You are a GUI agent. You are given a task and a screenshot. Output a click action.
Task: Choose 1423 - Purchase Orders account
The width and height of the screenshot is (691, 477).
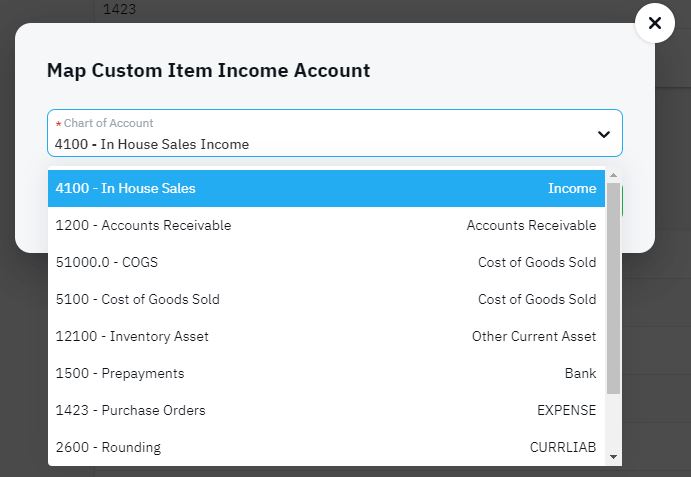coord(326,410)
